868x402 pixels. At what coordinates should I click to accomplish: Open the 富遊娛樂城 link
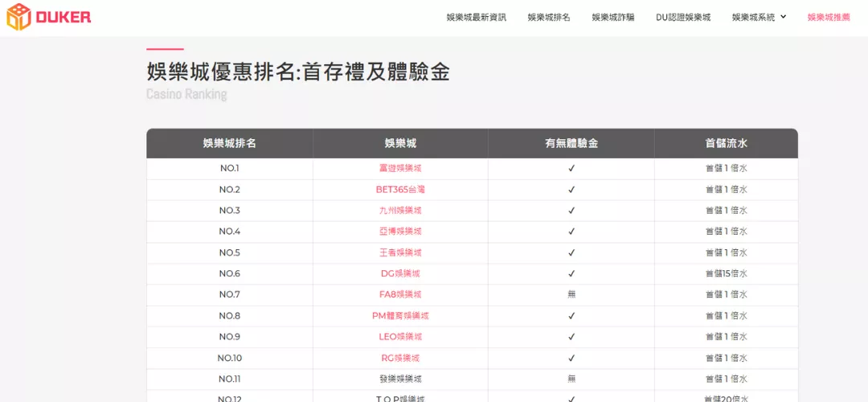coord(400,168)
